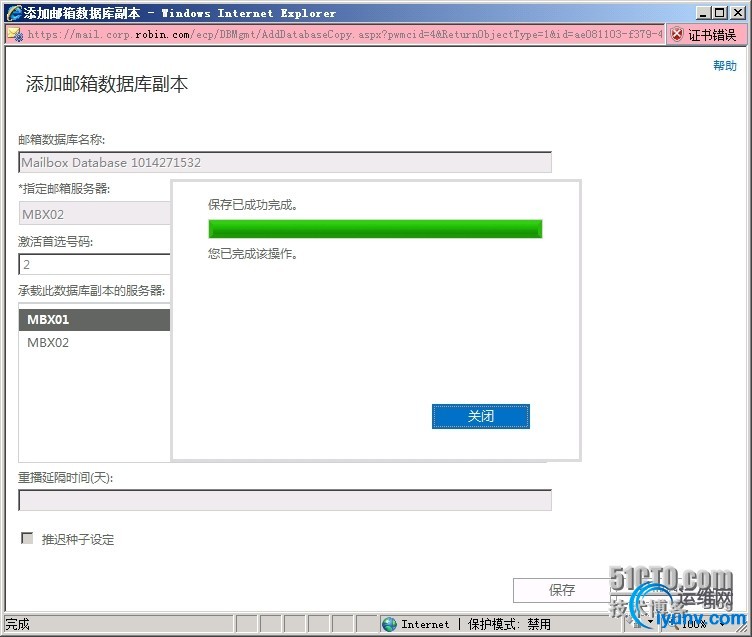Click the MBX02 specified mailbox server field
This screenshot has height=637, width=752.
pyautogui.click(x=94, y=213)
